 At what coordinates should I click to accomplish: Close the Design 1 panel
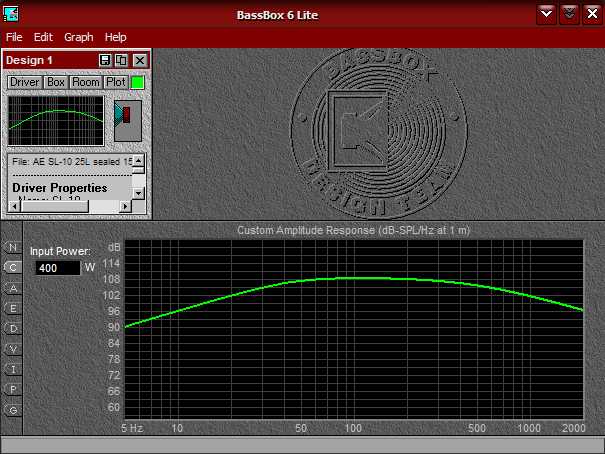(x=140, y=60)
